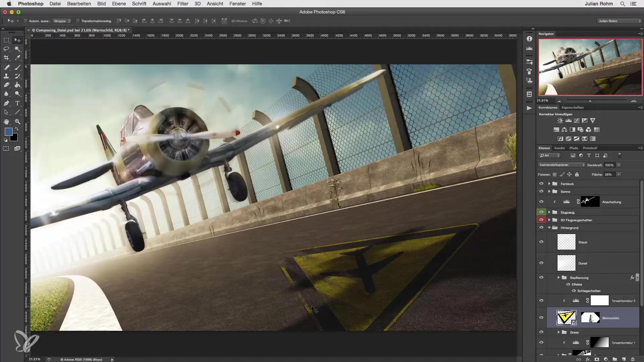The image size is (644, 362).
Task: Select the Rectangular Marquee tool
Action: pos(6,40)
